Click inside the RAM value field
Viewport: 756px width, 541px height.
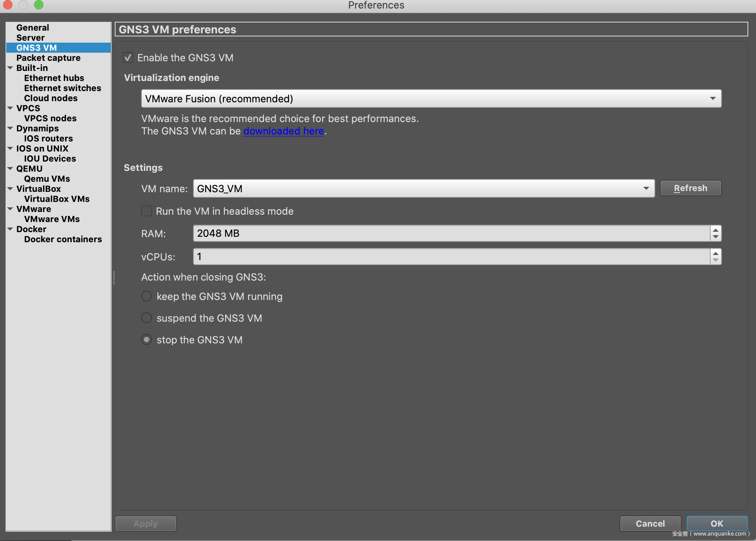pyautogui.click(x=450, y=234)
